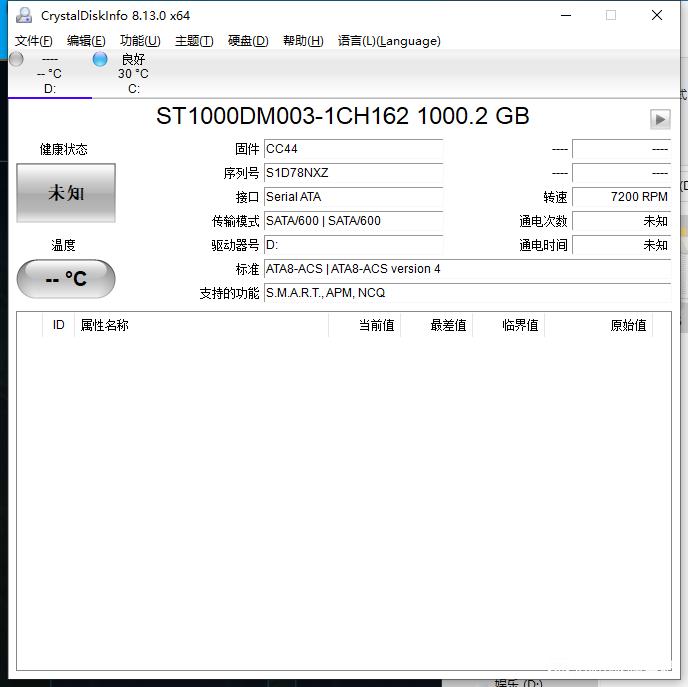Viewport: 688px width, 687px height.
Task: Open the 语言(L)(Language) menu
Action: pos(389,41)
